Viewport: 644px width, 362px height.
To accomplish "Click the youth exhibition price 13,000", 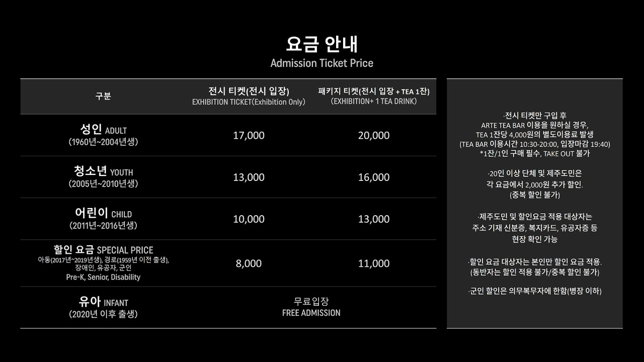I will (x=249, y=177).
